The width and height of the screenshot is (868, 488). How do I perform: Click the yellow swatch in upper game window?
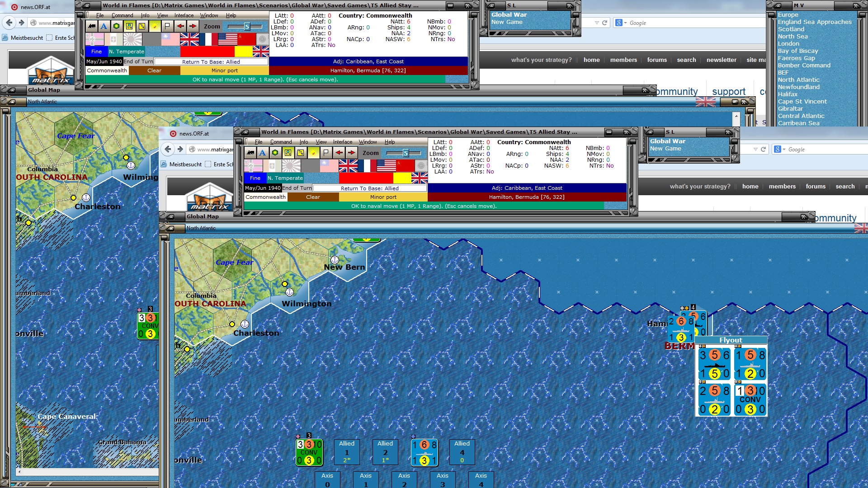[244, 52]
